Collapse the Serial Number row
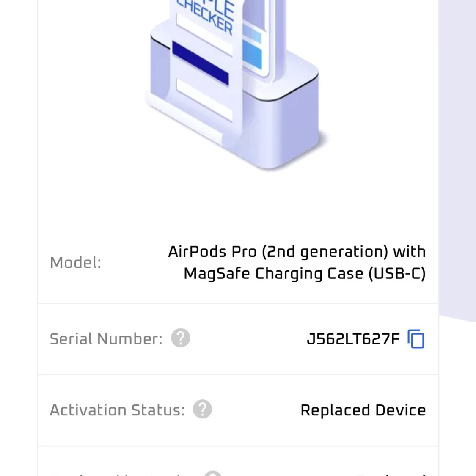The width and height of the screenshot is (476, 476). (x=238, y=338)
